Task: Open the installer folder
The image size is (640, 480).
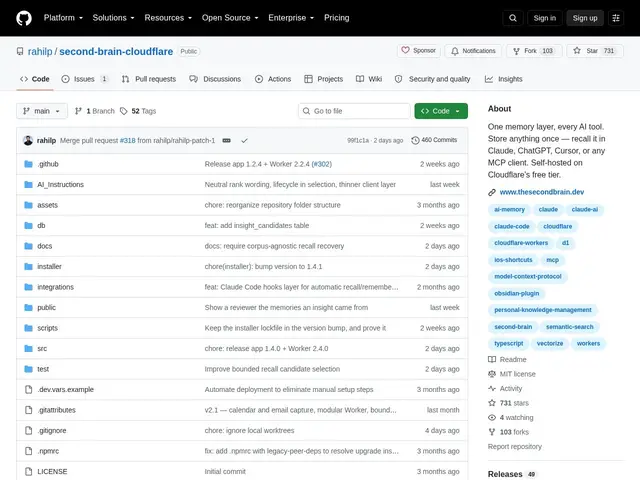Action: click(x=49, y=267)
